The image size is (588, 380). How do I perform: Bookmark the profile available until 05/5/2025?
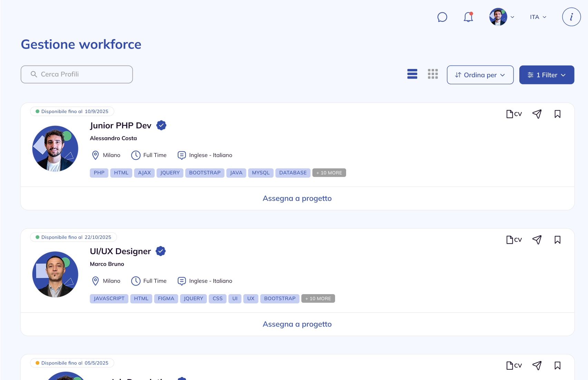pos(558,366)
